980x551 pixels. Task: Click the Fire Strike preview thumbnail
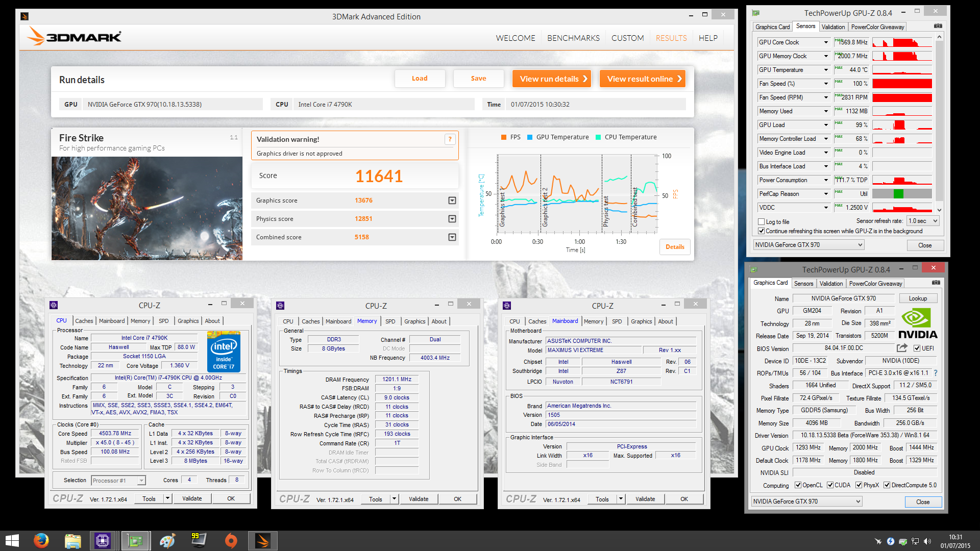coord(147,208)
